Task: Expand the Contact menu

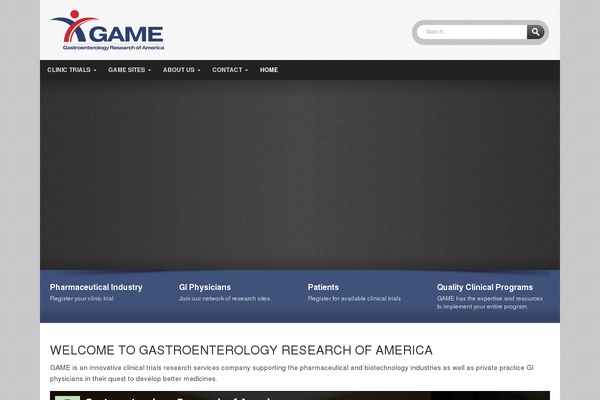Action: (230, 70)
